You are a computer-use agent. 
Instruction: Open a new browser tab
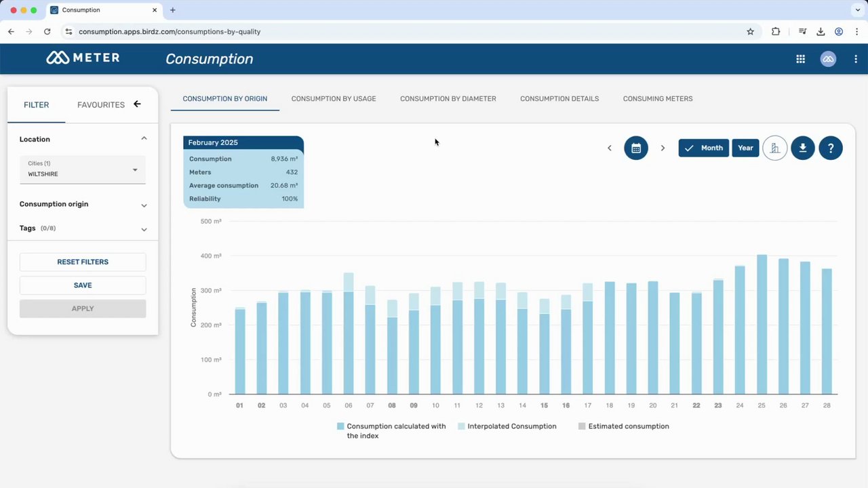(173, 10)
